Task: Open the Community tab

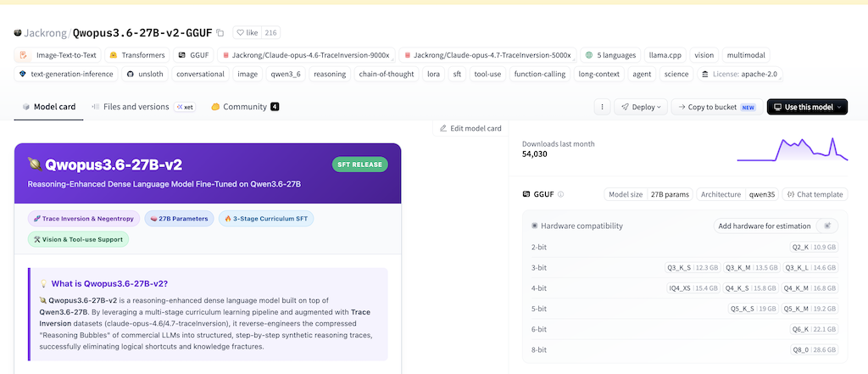Action: click(245, 106)
